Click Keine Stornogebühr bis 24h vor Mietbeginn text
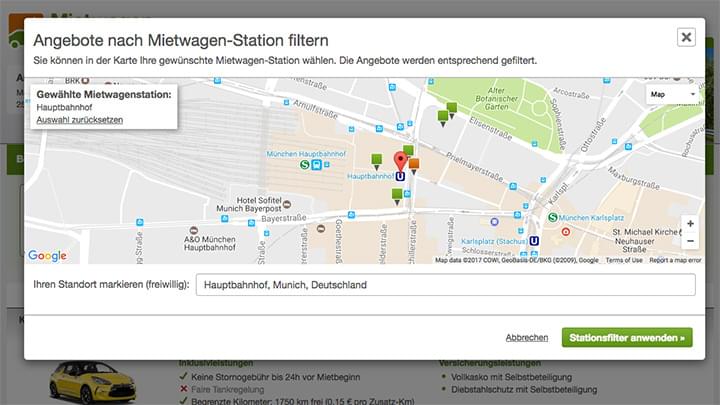The height and width of the screenshot is (405, 720). [276, 377]
